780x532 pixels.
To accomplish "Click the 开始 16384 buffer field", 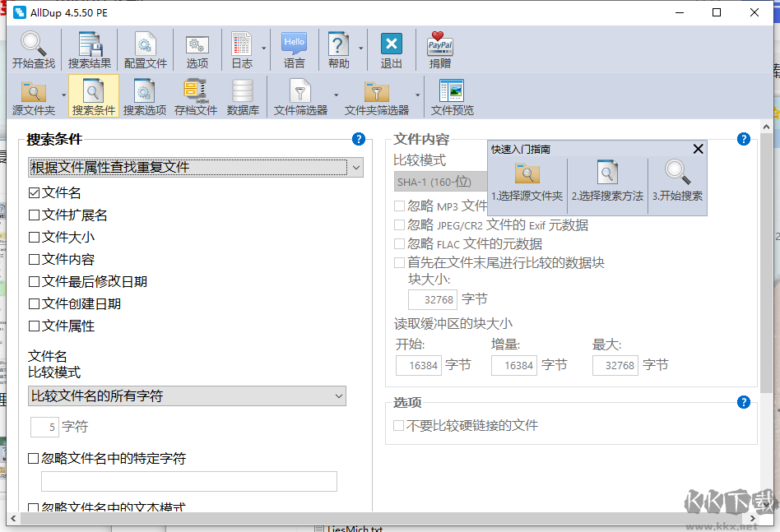I will pos(418,365).
